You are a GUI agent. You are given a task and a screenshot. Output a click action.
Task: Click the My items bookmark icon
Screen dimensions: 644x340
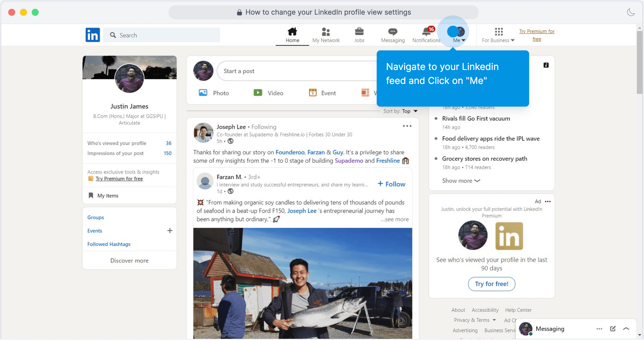tap(91, 195)
